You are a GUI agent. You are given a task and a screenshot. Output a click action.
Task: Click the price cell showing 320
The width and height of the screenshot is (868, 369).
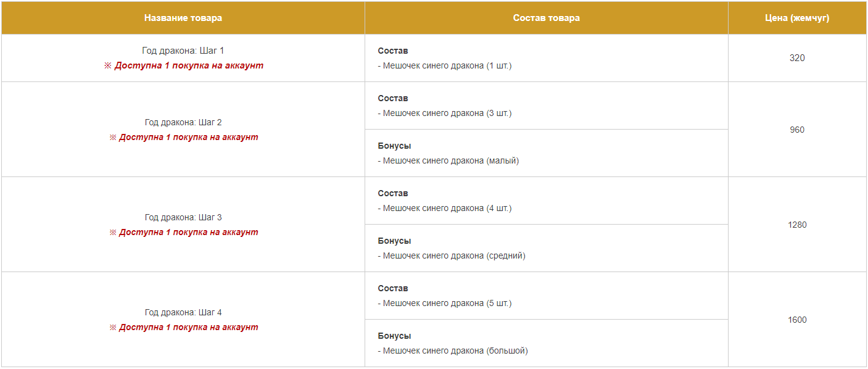coord(797,58)
